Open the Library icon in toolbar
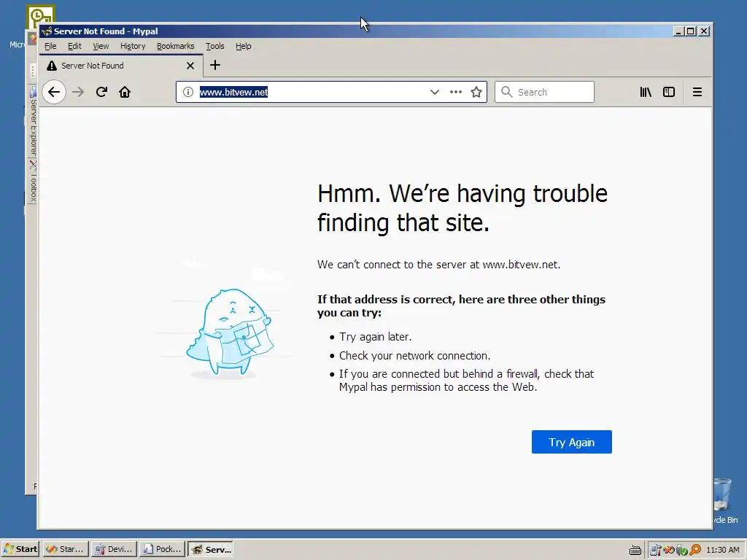 click(x=646, y=92)
